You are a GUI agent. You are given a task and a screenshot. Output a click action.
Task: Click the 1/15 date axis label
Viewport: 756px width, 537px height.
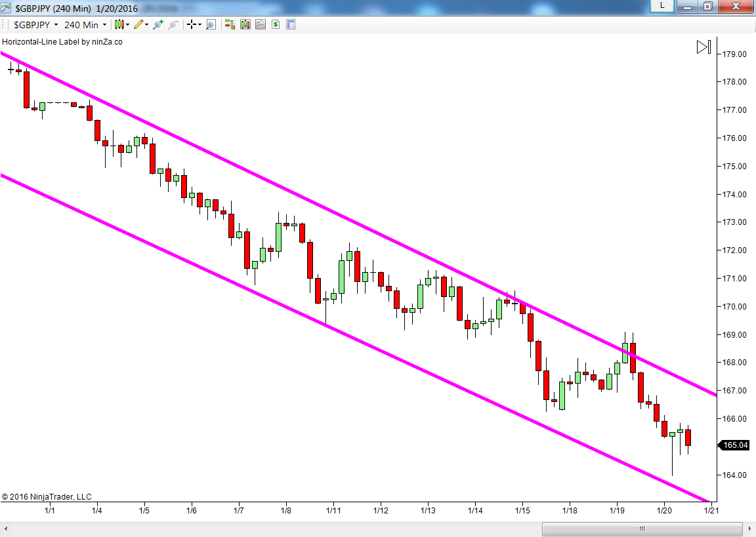pos(522,511)
